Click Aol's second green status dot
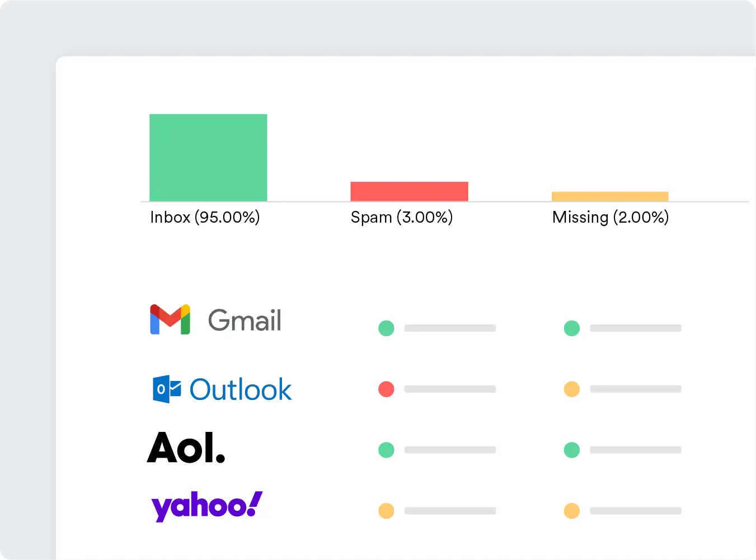 click(x=572, y=450)
